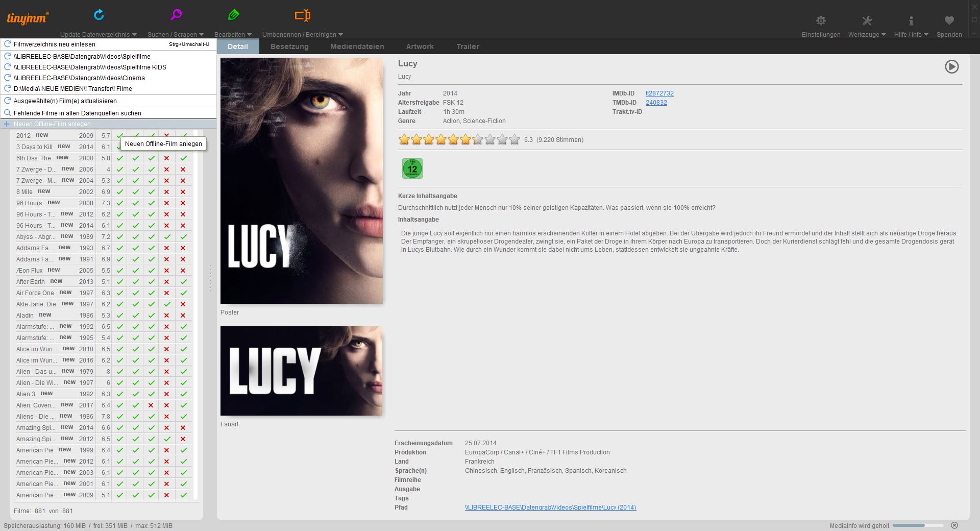
Task: Select movie row Alien 3
Action: (x=104, y=394)
